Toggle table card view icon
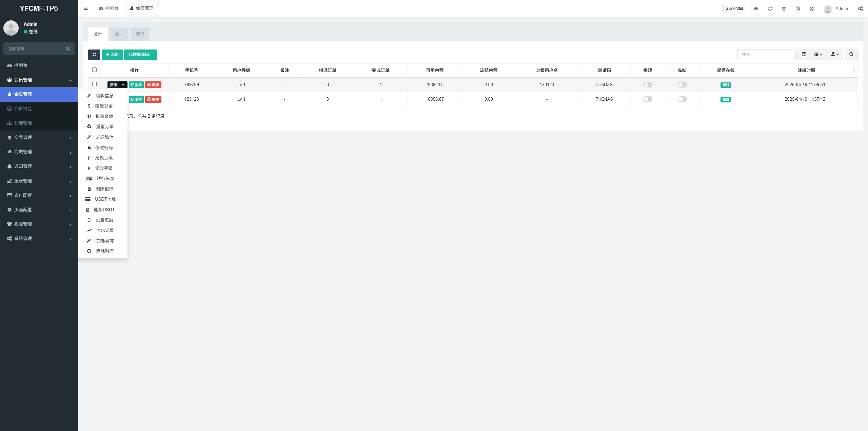 tap(804, 55)
